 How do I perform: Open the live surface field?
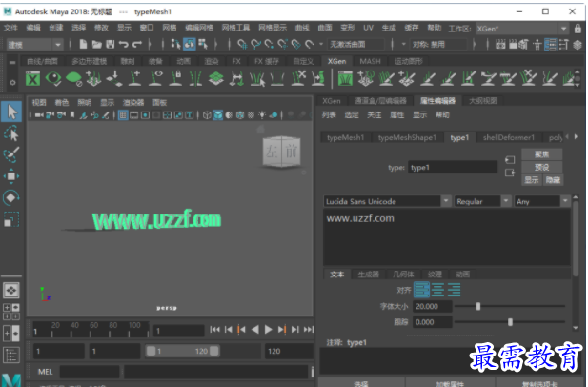click(355, 44)
